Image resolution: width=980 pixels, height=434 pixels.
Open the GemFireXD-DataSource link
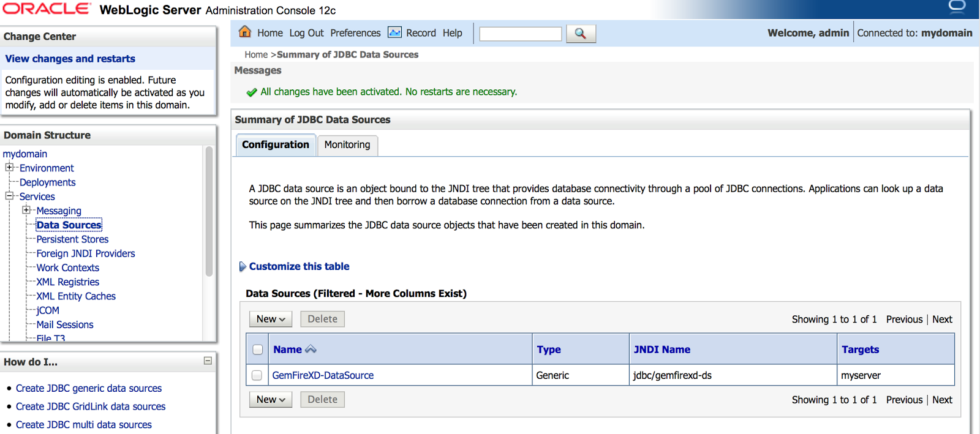[323, 375]
